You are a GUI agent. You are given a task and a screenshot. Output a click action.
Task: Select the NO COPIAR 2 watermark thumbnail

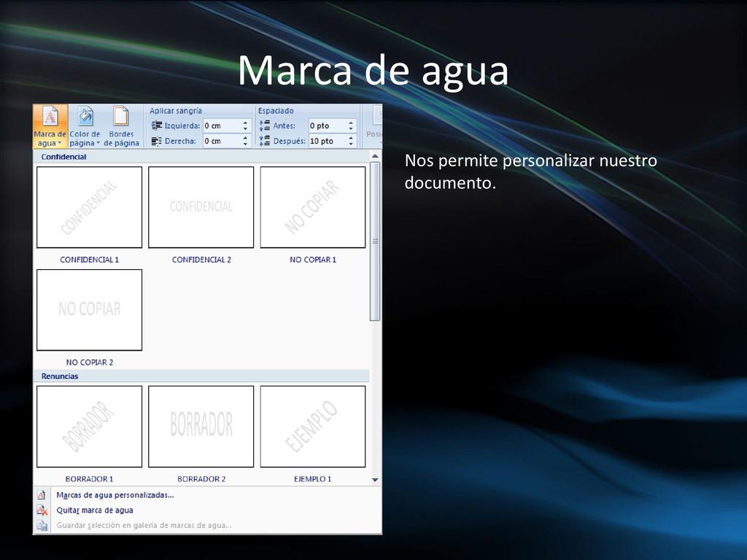tap(89, 310)
